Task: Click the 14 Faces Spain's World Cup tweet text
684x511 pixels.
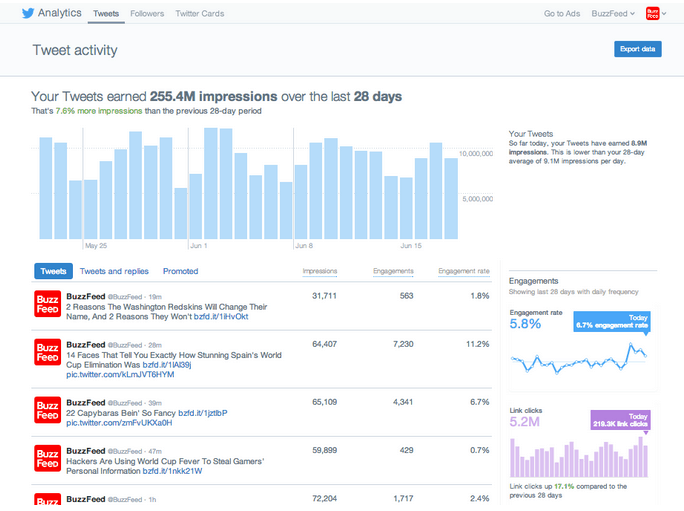Action: click(174, 360)
